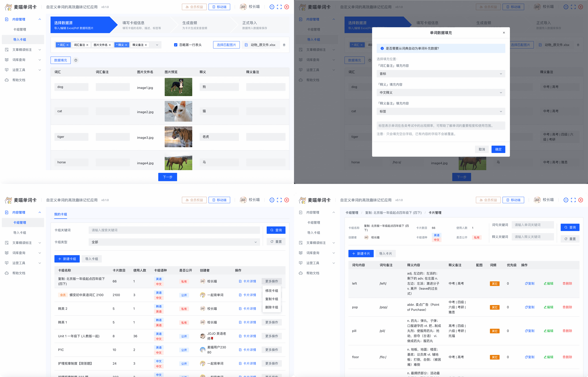Choose 复制卡组 from the 更多操作 popup menu

coord(271,299)
